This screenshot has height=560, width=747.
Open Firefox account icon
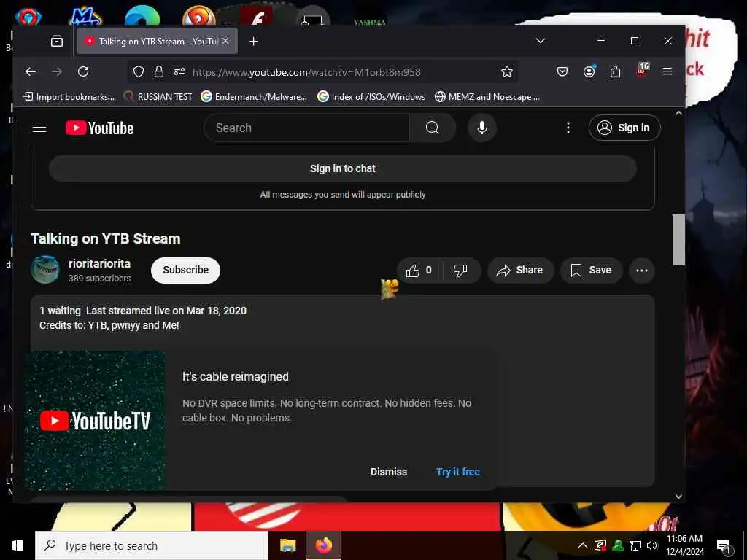coord(589,71)
